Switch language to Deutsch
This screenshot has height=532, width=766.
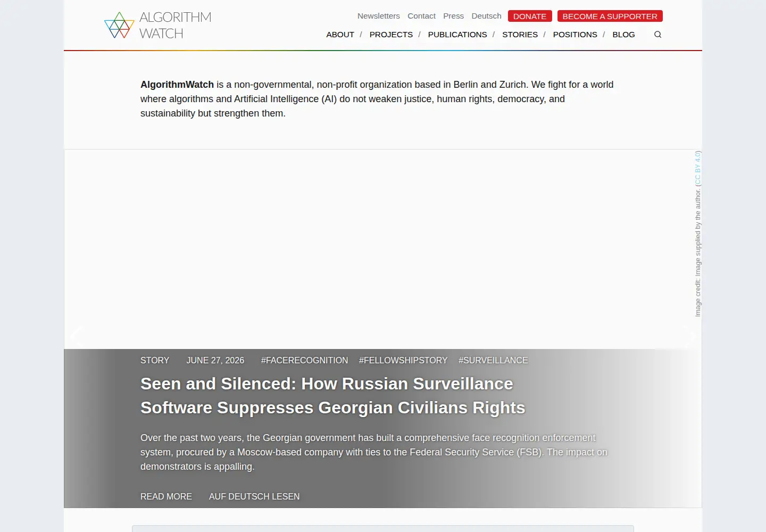click(486, 16)
